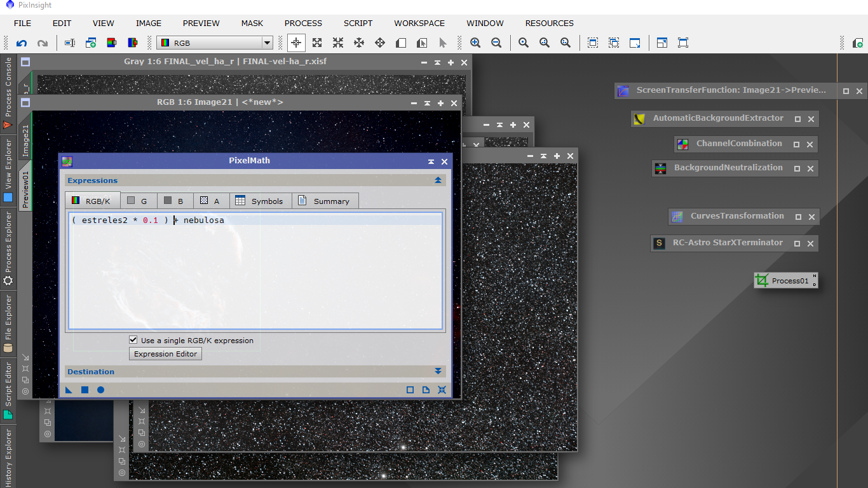Select the Image21 vertical tab

[25, 140]
